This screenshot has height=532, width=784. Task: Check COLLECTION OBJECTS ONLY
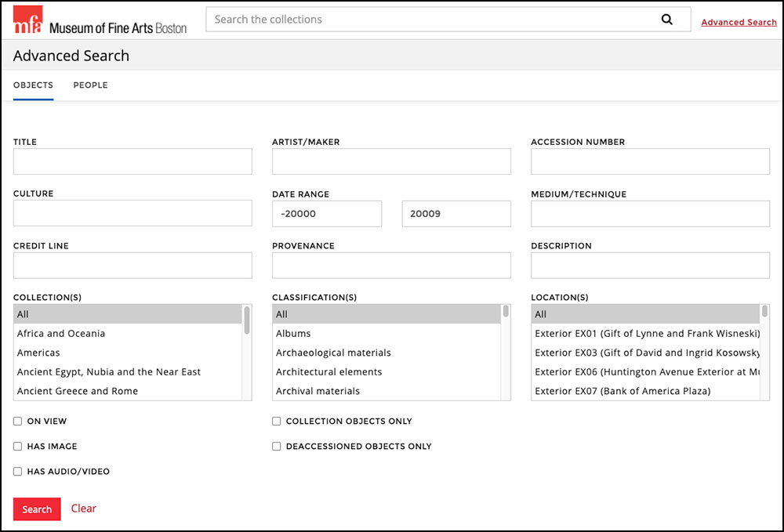pyautogui.click(x=276, y=421)
